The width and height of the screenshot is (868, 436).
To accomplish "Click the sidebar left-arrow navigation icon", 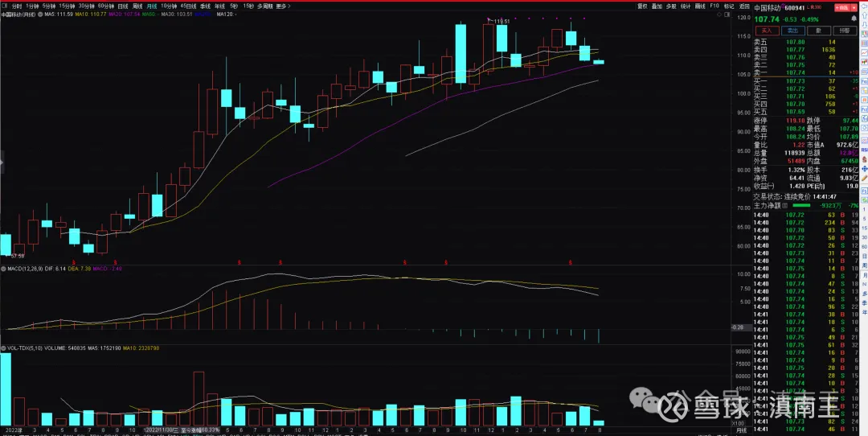I will pyautogui.click(x=864, y=6).
